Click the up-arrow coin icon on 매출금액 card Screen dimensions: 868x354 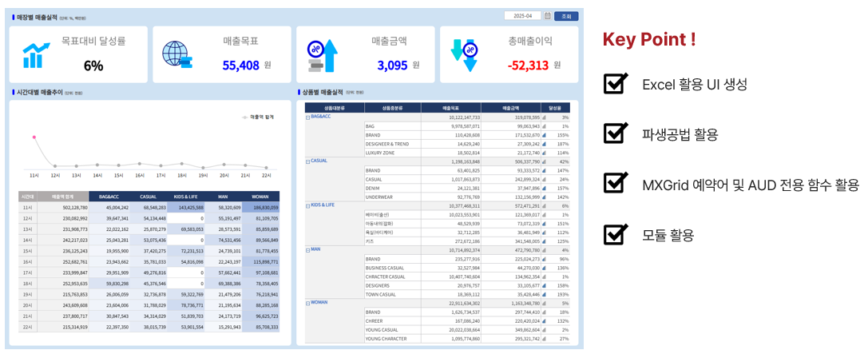(323, 56)
